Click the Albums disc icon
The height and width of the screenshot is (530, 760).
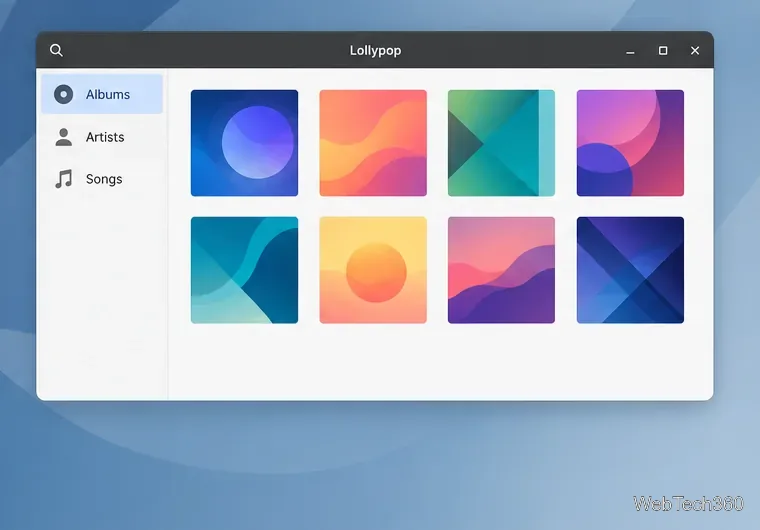pos(63,94)
